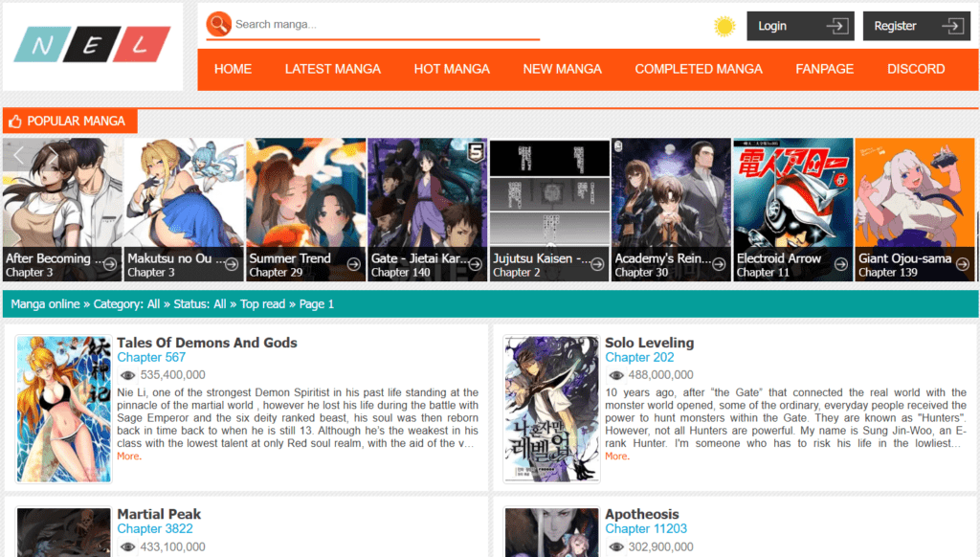Click the arrow icon on After Becoming card
Image resolution: width=980 pixels, height=557 pixels.
coord(110,264)
